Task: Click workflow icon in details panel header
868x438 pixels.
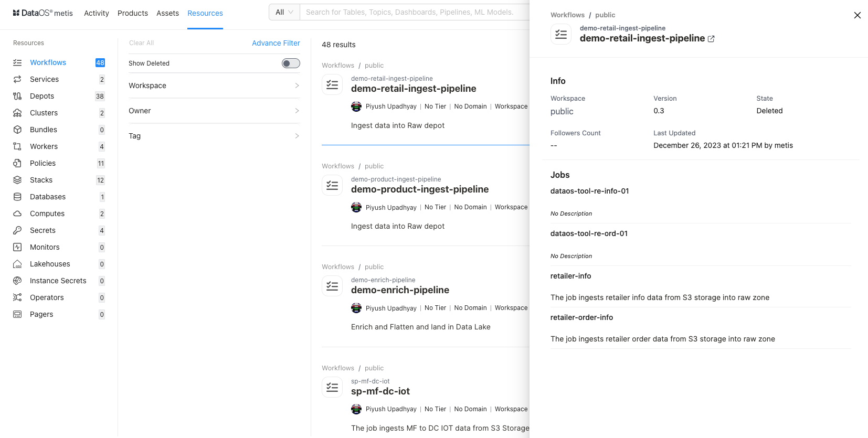Action: (x=561, y=34)
